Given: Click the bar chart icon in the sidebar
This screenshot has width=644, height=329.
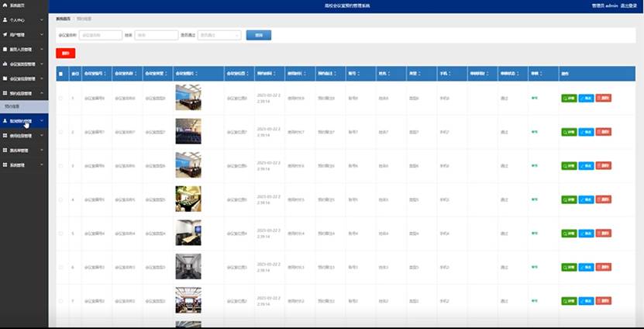Looking at the screenshot, I should click(x=5, y=64).
